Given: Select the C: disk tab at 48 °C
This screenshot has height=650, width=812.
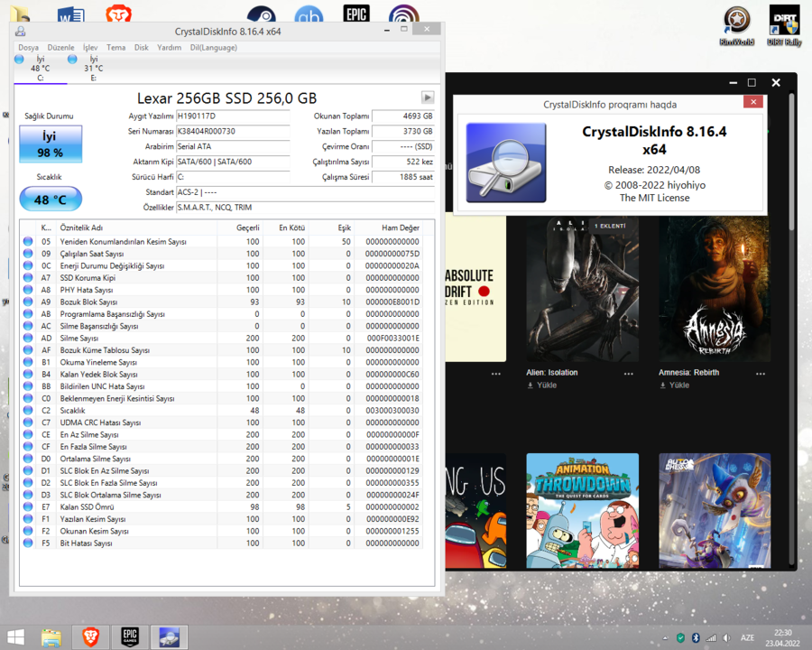Looking at the screenshot, I should (41, 69).
